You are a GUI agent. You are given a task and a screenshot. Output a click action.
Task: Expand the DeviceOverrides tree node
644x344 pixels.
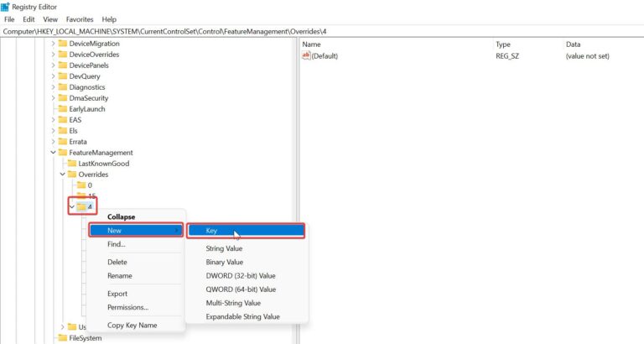[x=53, y=55]
